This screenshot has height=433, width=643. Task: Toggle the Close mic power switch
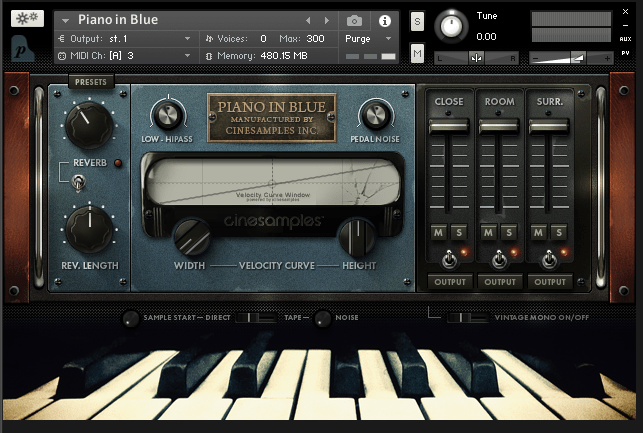click(449, 259)
